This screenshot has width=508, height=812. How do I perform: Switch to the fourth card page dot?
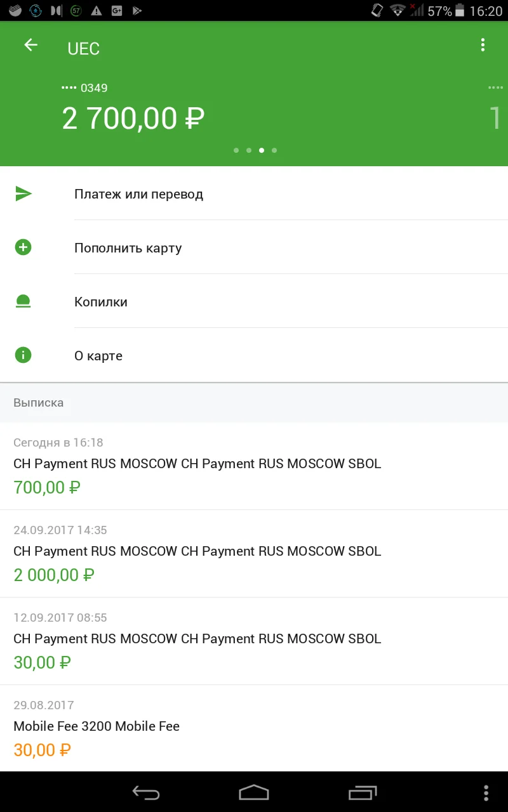coord(274,150)
